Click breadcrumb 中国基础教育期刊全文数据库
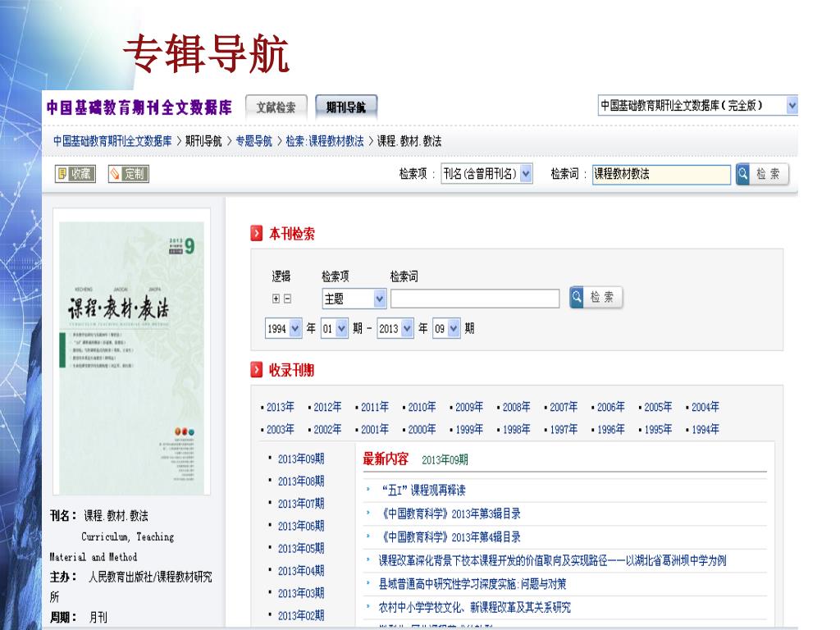840x630 pixels. [112, 141]
